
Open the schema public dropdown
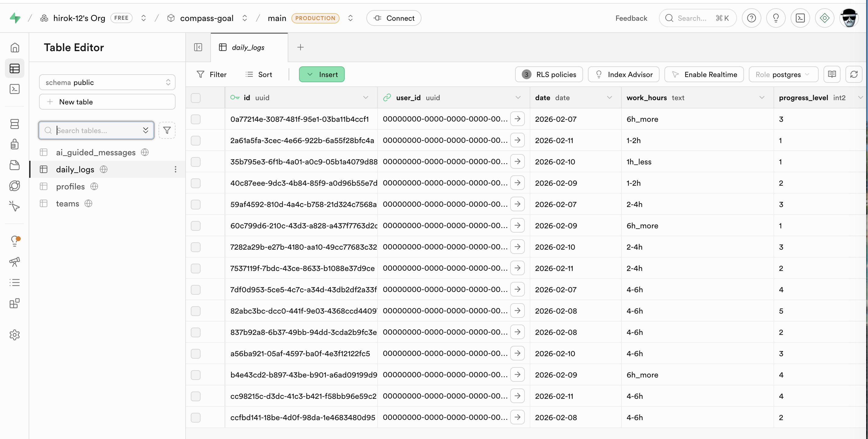[107, 83]
